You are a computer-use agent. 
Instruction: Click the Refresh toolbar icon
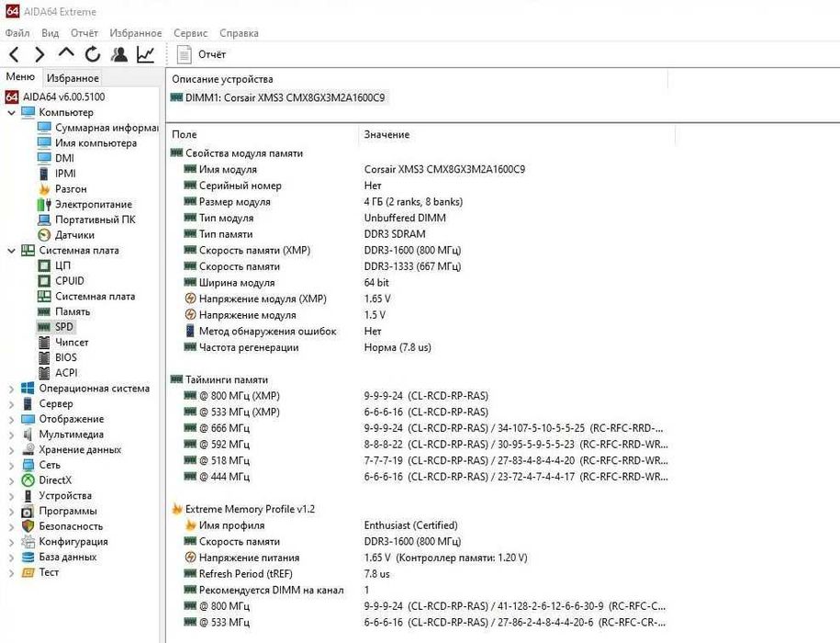coord(93,54)
